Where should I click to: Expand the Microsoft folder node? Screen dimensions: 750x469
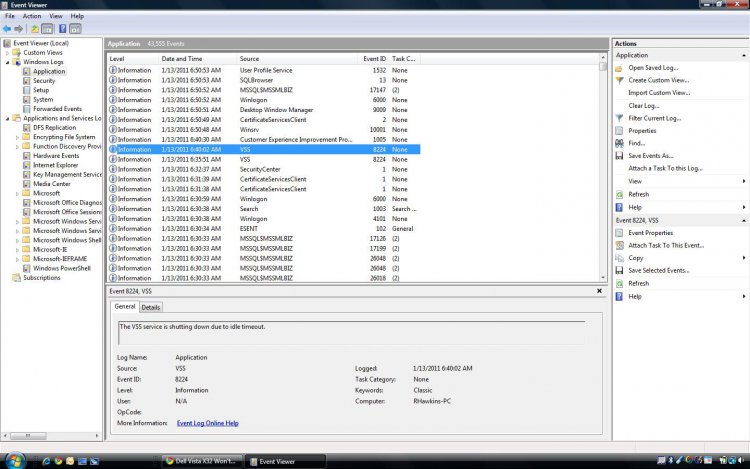pyautogui.click(x=18, y=194)
